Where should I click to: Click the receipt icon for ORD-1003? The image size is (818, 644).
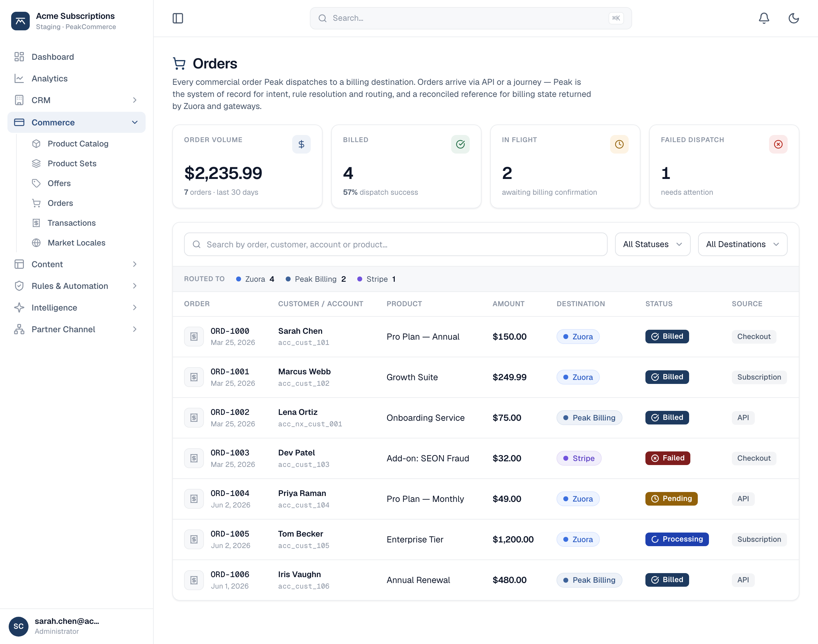194,458
